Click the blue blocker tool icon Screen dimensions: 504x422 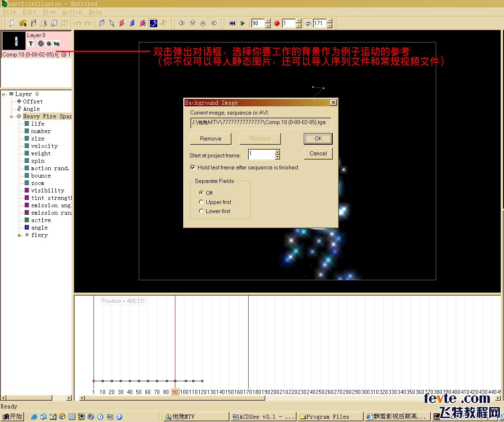(x=133, y=23)
